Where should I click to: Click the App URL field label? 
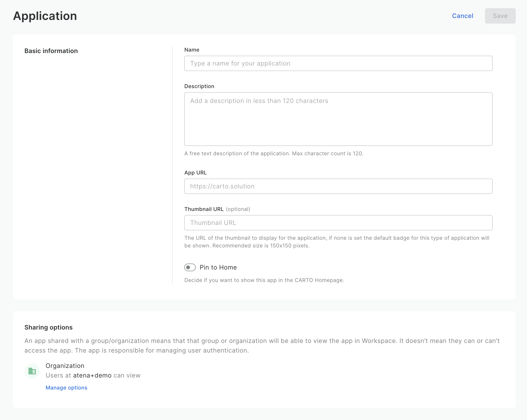[195, 173]
